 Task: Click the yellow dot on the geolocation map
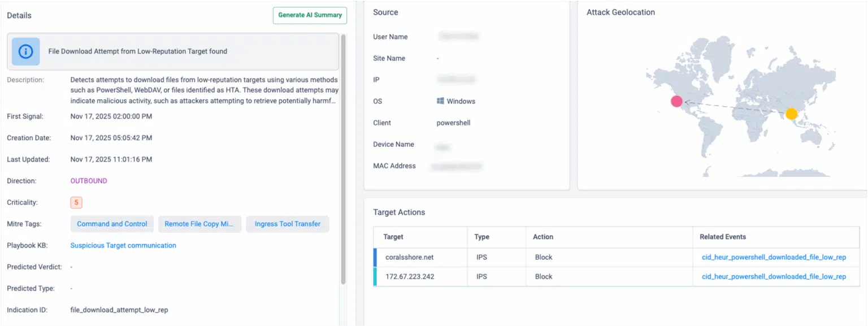tap(791, 114)
